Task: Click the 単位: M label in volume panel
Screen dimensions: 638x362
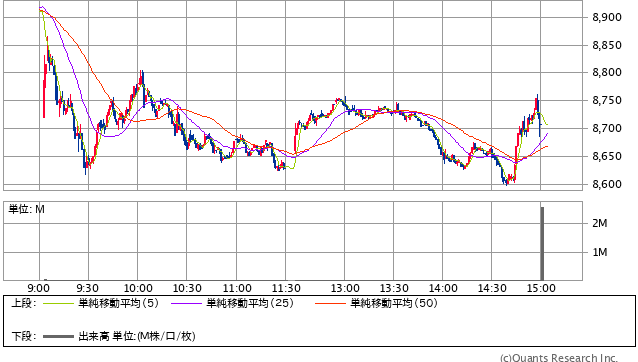Action: 26,209
